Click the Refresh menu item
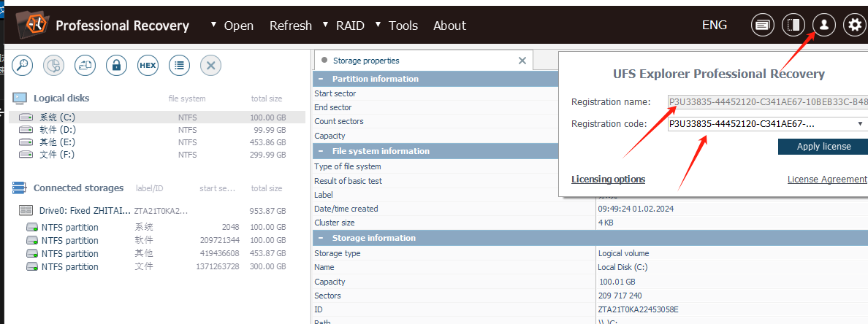The height and width of the screenshot is (324, 868). tap(291, 26)
